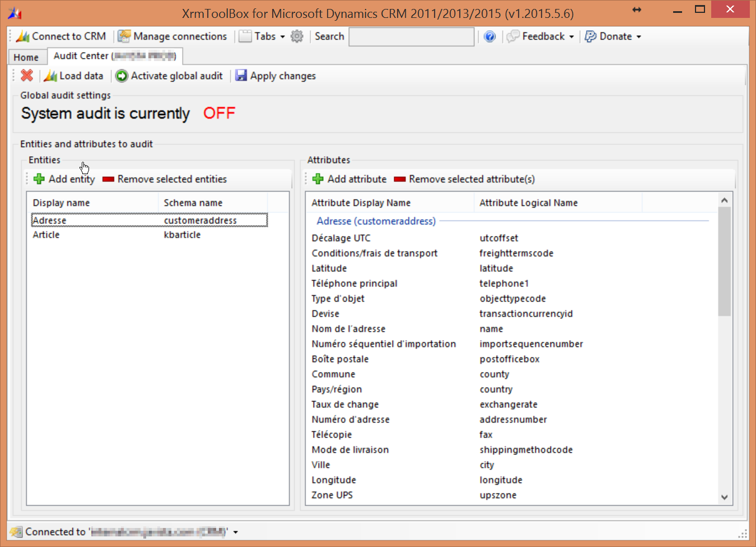Click Add entity button text
Image resolution: width=756 pixels, height=547 pixels.
(72, 179)
